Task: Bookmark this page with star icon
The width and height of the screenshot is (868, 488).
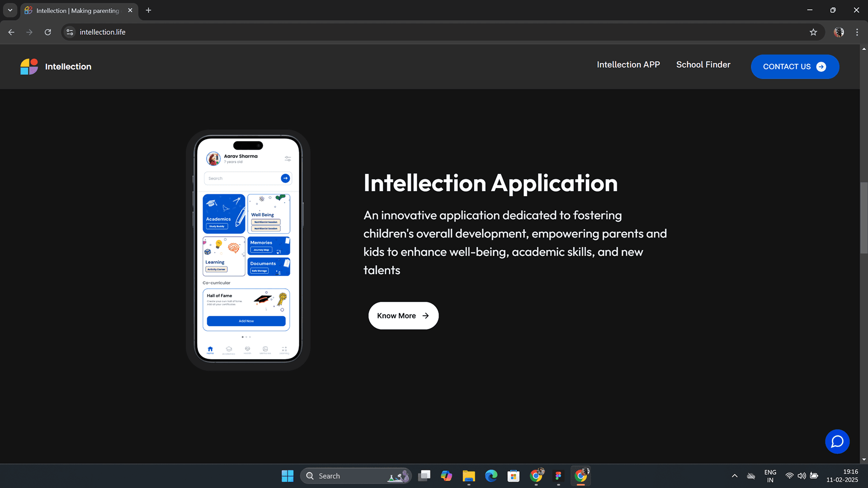Action: [x=813, y=32]
